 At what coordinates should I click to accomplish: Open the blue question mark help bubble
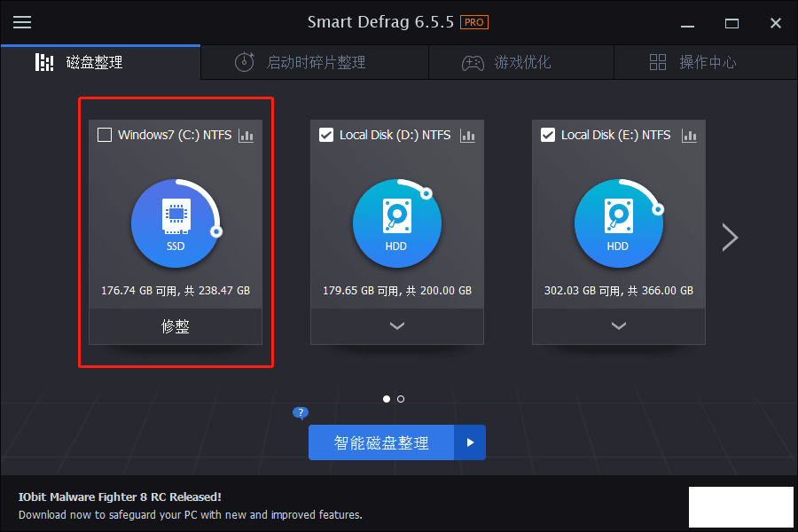[x=301, y=413]
